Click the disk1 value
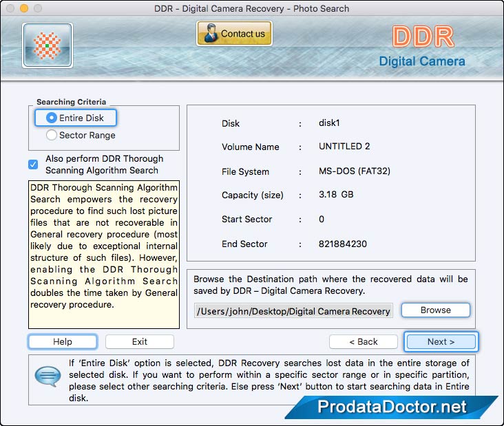Viewport: 504px width, 426px height. point(329,123)
